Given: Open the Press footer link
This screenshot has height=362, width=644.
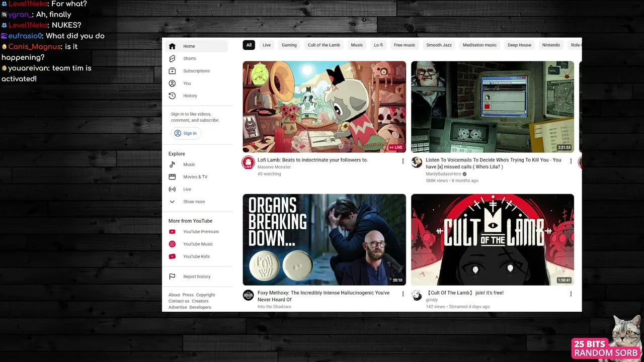Looking at the screenshot, I should [x=188, y=295].
